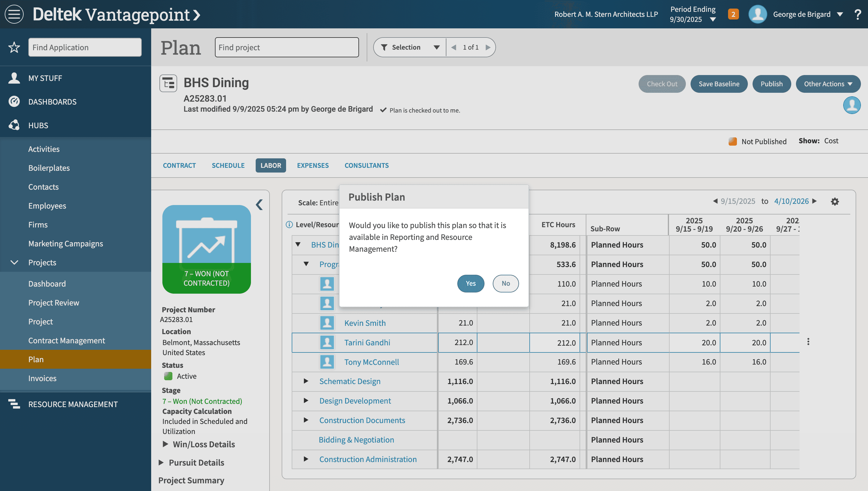
Task: Open the Other Actions dropdown
Action: 828,84
